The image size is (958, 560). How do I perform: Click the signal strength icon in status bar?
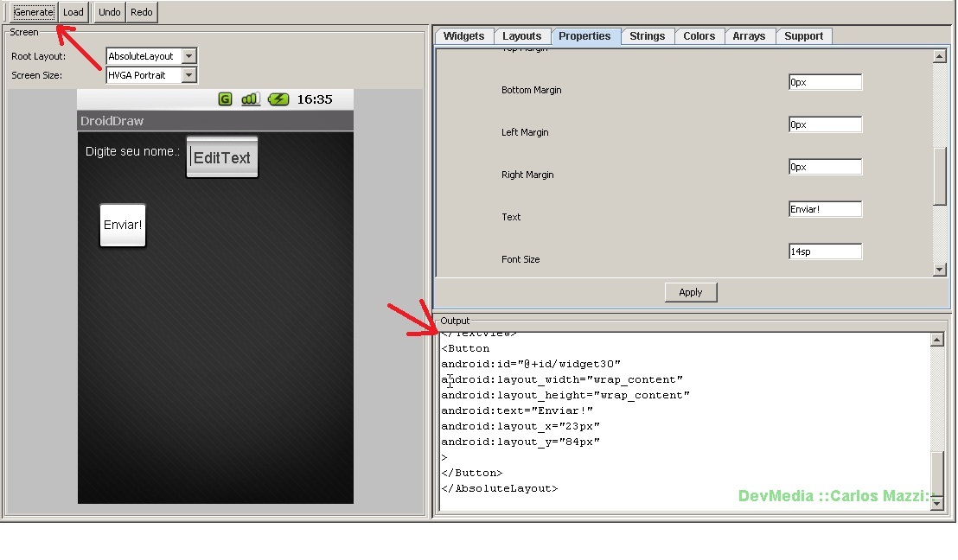coord(250,99)
